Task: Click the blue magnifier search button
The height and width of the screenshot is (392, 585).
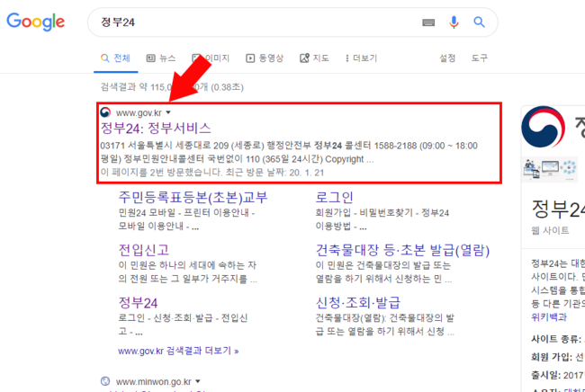Action: tap(479, 22)
